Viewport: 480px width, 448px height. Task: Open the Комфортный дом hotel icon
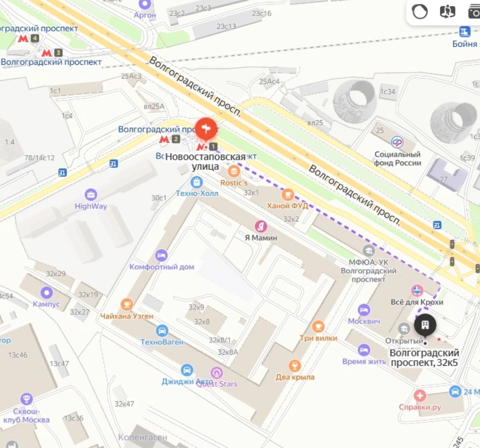[161, 256]
